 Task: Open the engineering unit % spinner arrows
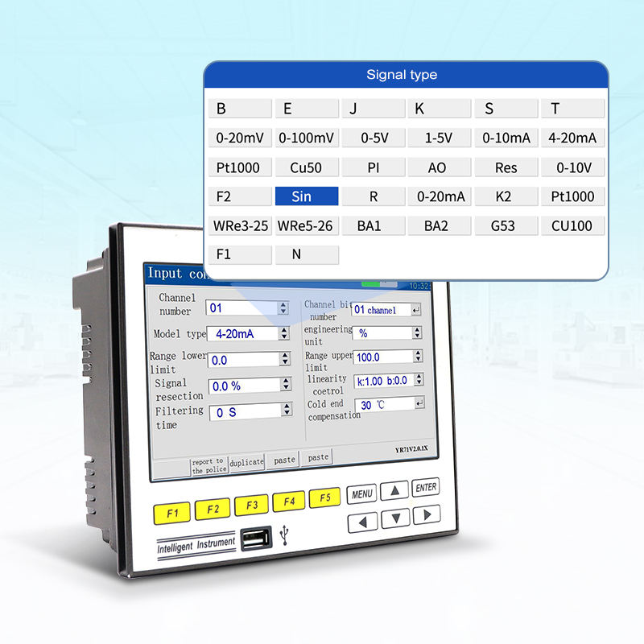click(417, 332)
